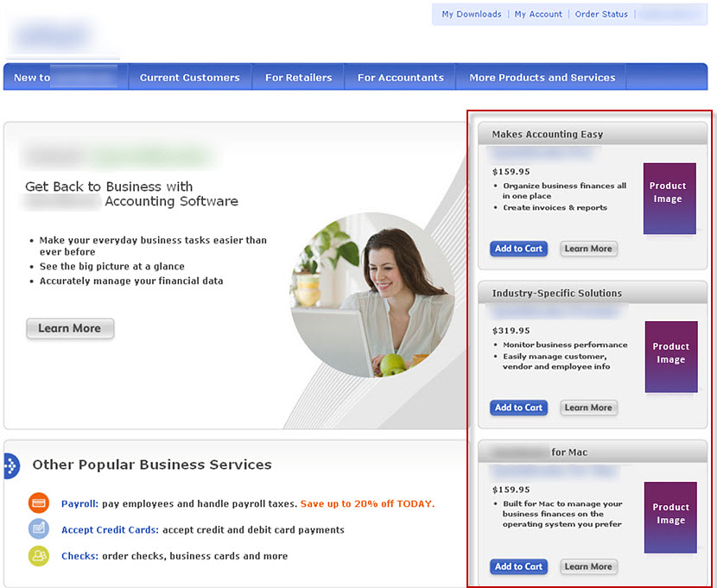
Task: Add the $159.95 product to cart
Action: click(x=518, y=248)
